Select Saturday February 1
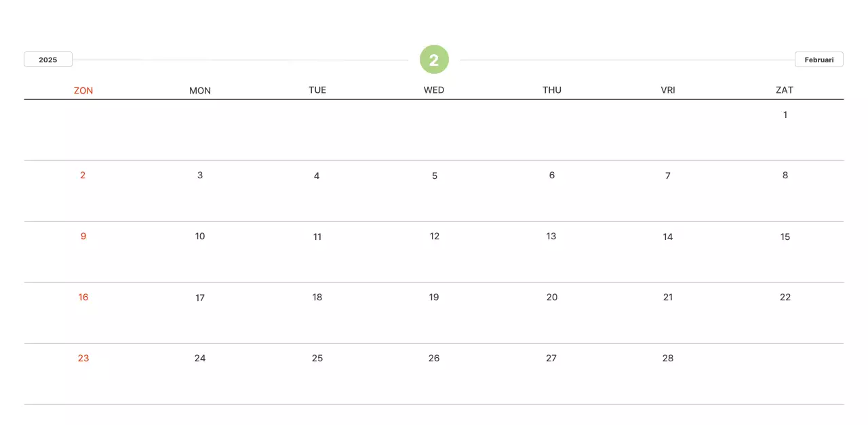This screenshot has height=425, width=868. point(785,115)
